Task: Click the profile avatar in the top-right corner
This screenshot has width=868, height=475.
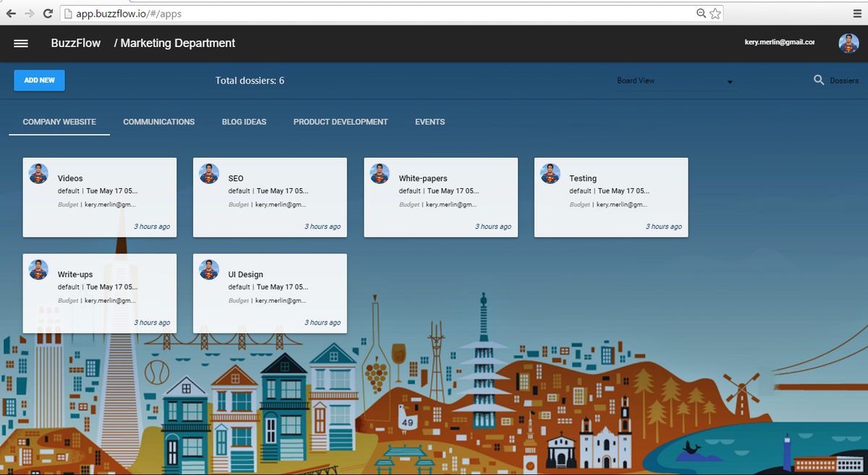Action: [848, 43]
